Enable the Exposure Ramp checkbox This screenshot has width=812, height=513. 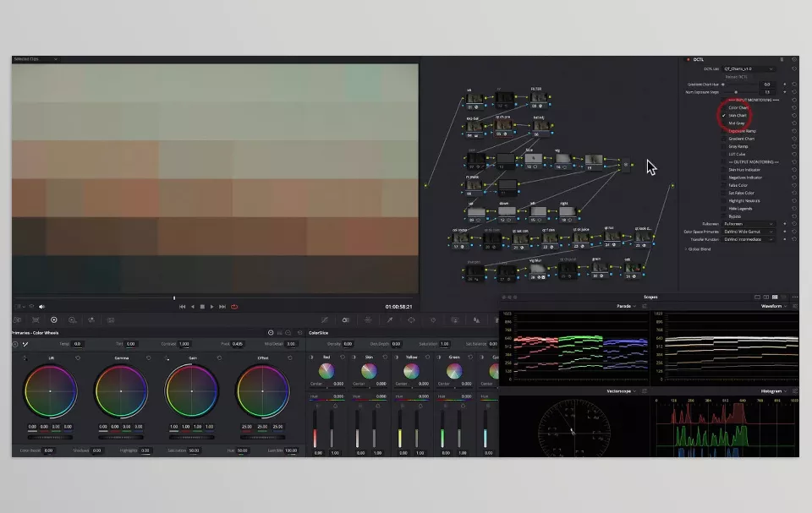[724, 131]
